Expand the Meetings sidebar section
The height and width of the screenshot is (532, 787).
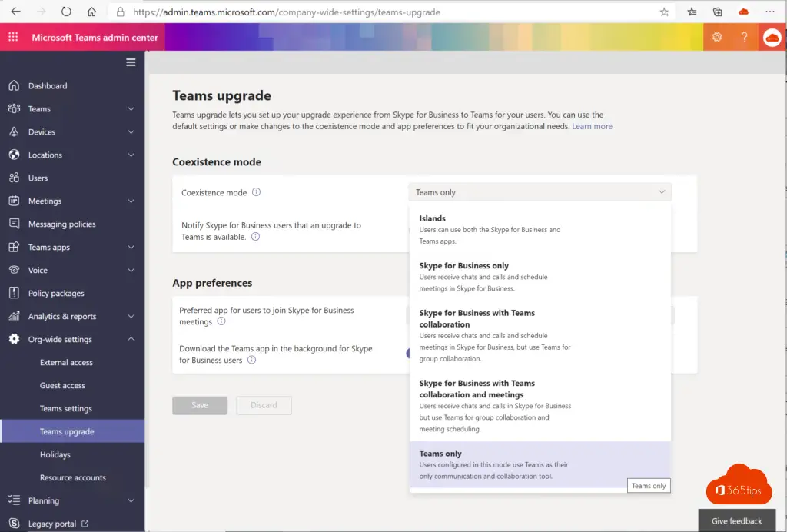(x=131, y=201)
